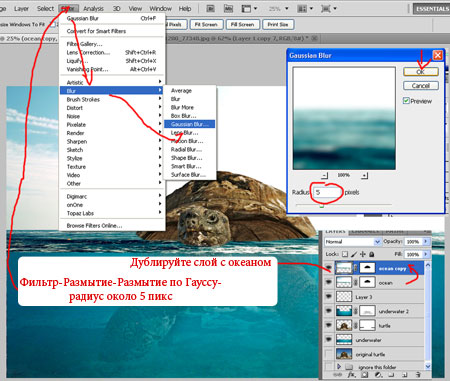The image size is (450, 381).
Task: Hide the Layer 3 layer
Action: pyautogui.click(x=329, y=297)
